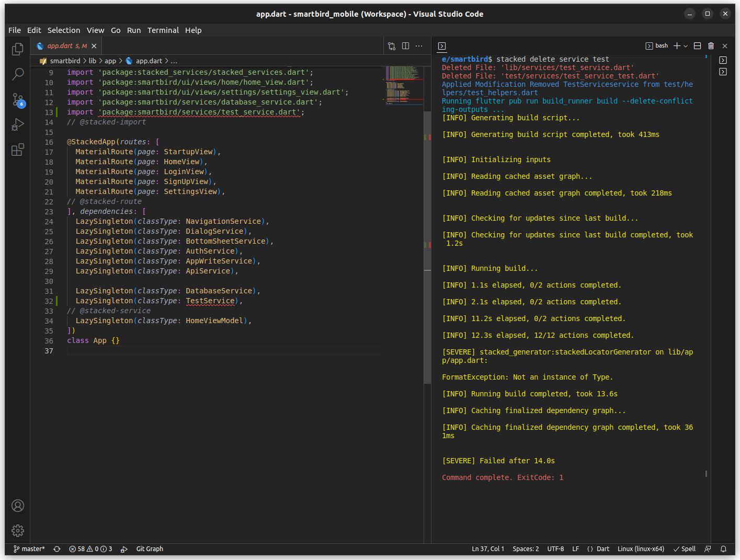Open the Search view
The height and width of the screenshot is (560, 740).
[x=17, y=74]
